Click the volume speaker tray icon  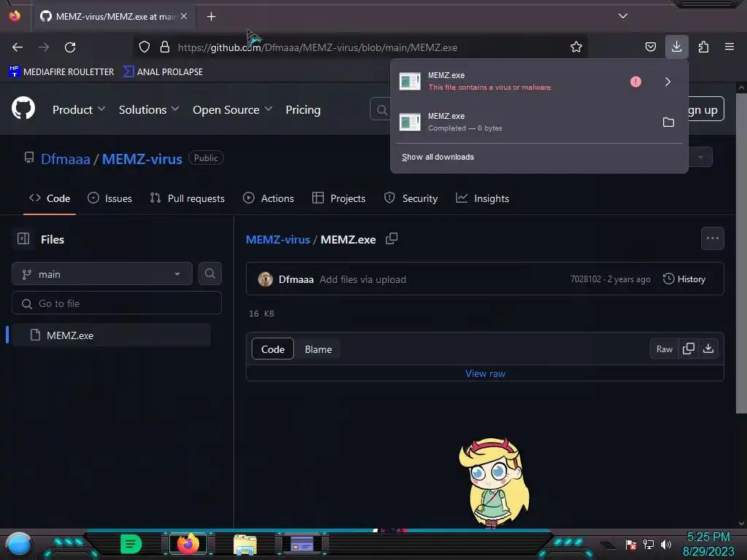point(665,545)
